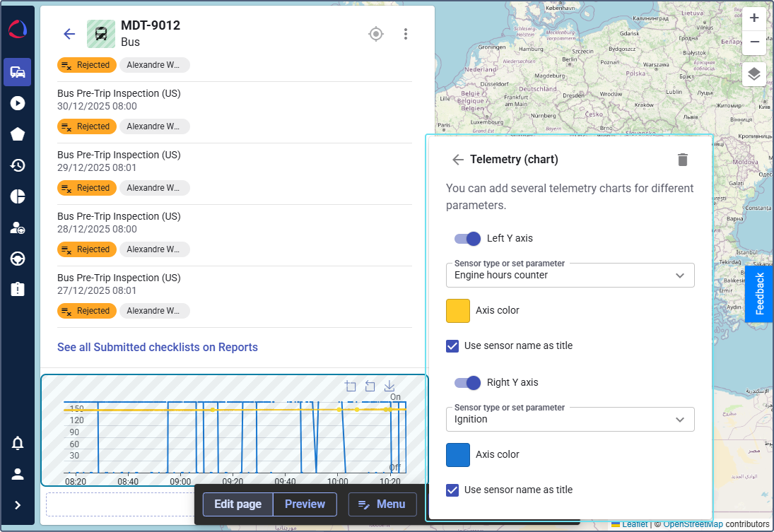Reset chart zoom with the undo icon

[370, 386]
